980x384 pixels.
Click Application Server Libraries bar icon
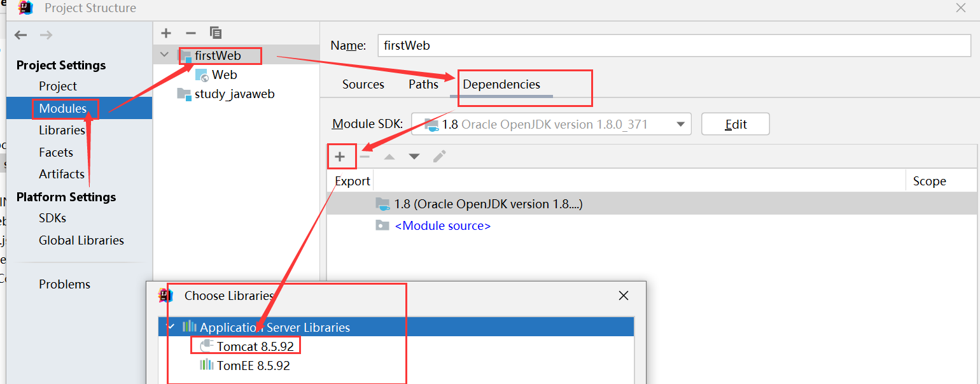click(x=190, y=327)
